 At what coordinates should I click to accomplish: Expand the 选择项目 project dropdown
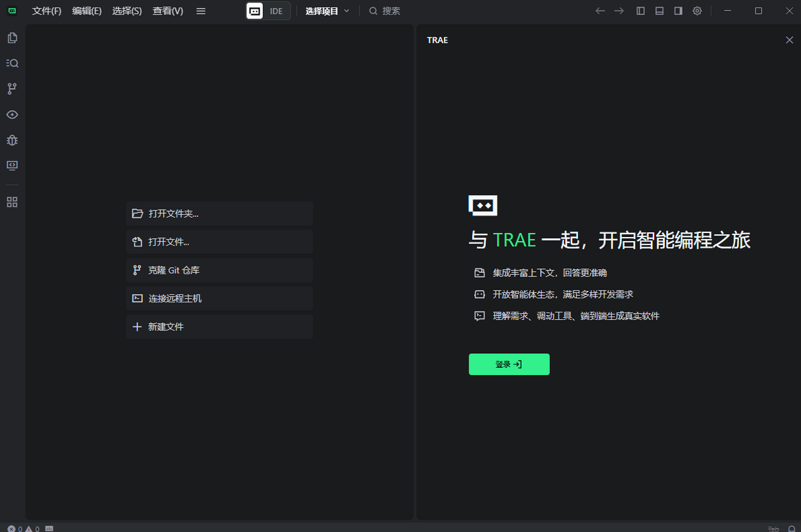click(x=327, y=11)
